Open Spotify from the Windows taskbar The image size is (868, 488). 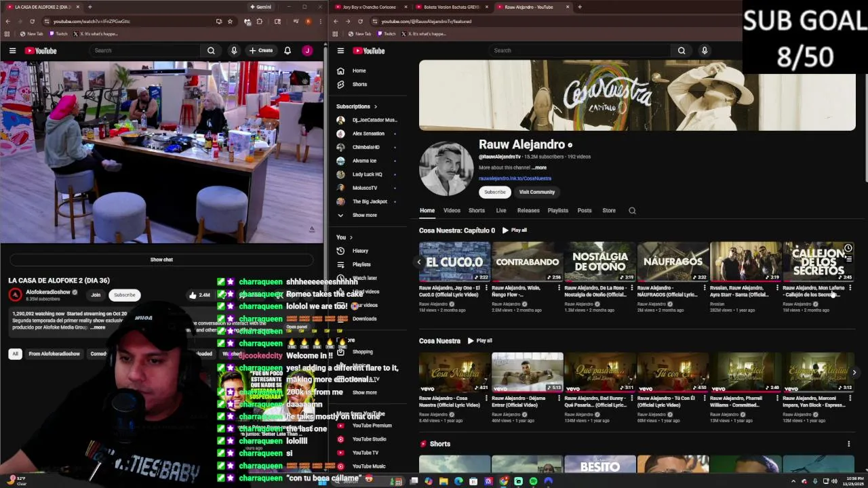coord(533,481)
